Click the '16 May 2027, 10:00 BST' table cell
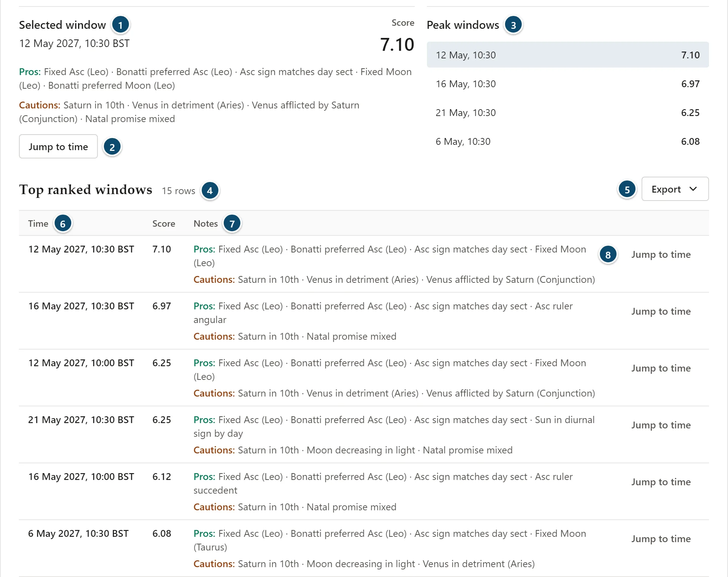 [x=81, y=477]
